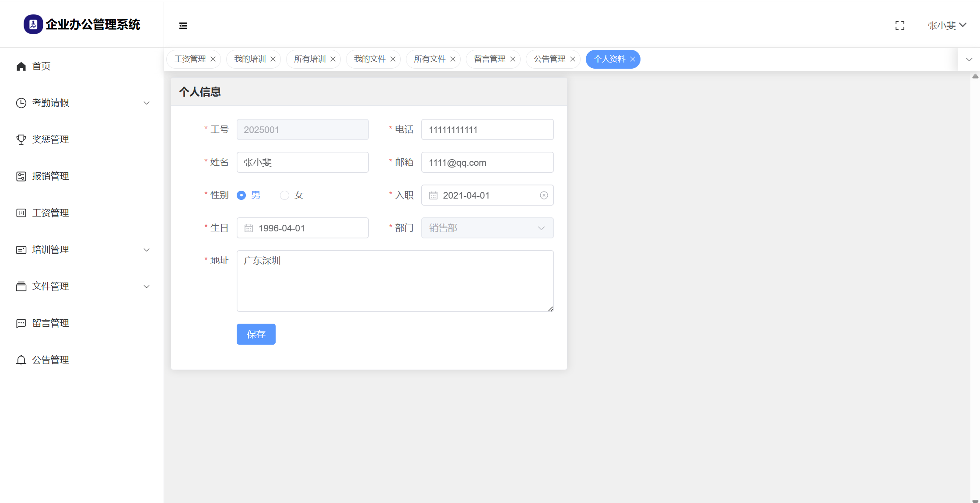Screen dimensions: 980x503
Task: Click the hamburger menu collapse icon
Action: pos(183,26)
